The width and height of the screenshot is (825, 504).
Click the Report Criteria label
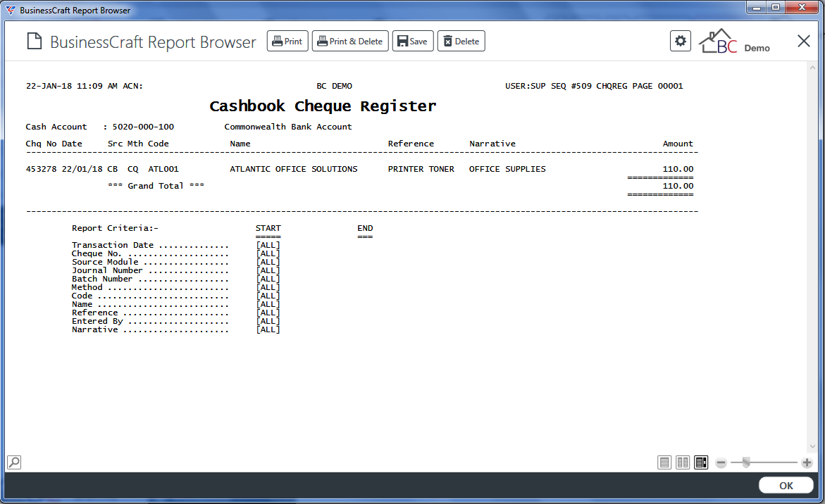tap(116, 228)
